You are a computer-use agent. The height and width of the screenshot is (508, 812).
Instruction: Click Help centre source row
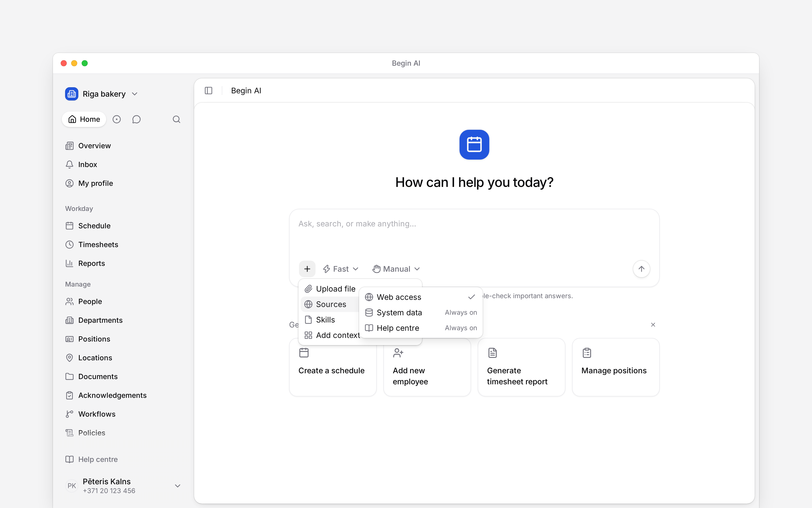pos(421,328)
